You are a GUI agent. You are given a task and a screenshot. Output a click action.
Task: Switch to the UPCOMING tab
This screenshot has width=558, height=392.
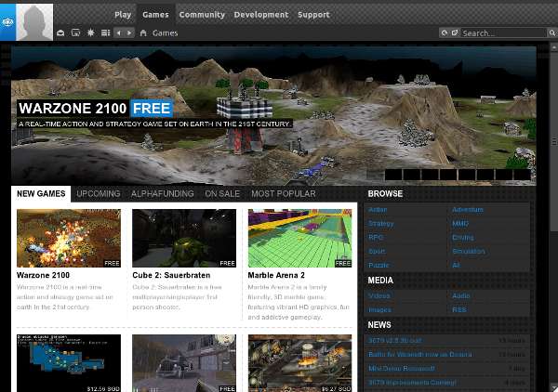coord(99,194)
